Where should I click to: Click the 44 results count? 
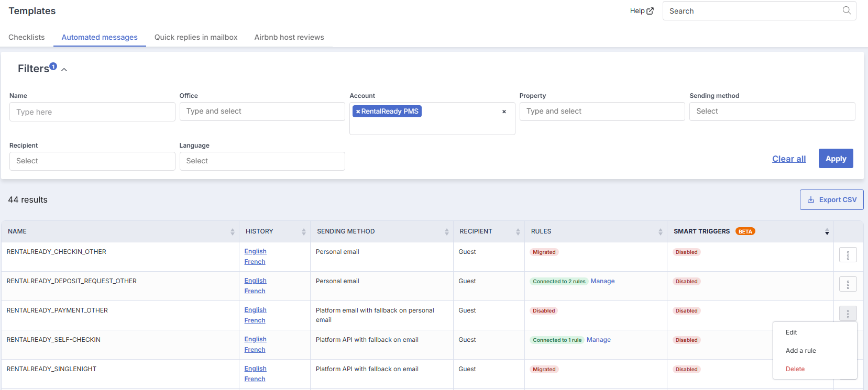(28, 200)
